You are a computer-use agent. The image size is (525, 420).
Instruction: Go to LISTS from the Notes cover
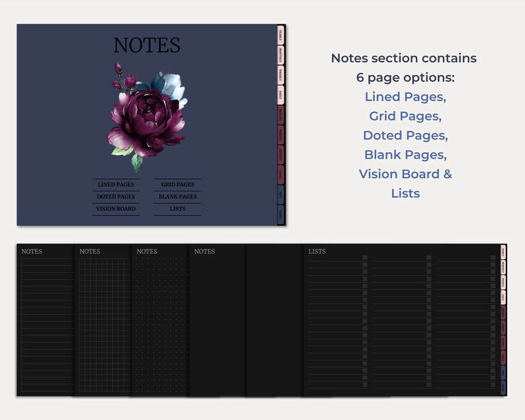(178, 208)
